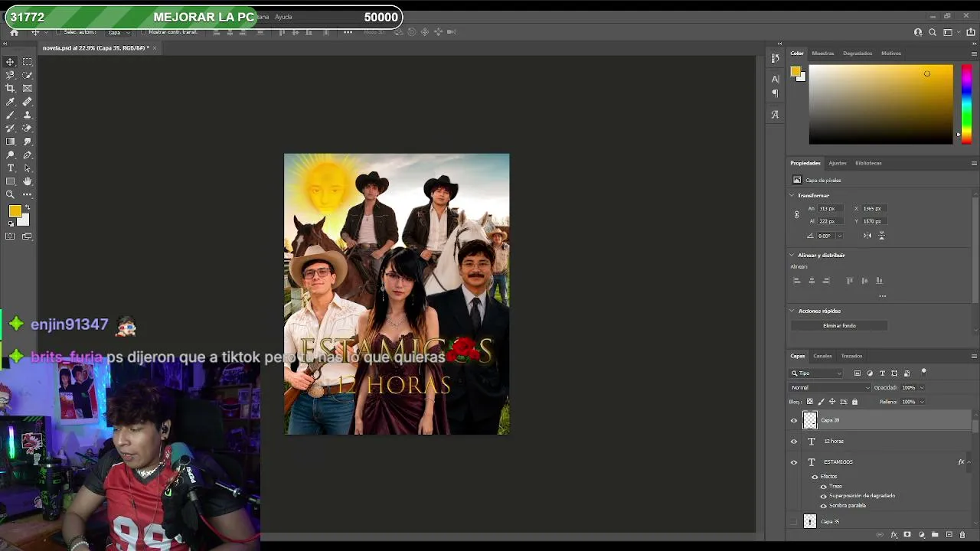Open the History panel icon
Viewport: 980px width, 551px height.
[775, 57]
